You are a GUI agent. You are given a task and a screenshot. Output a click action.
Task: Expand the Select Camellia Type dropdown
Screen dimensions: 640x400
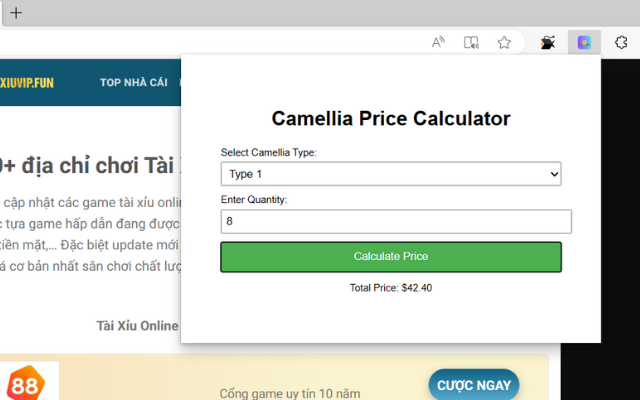[x=391, y=174]
